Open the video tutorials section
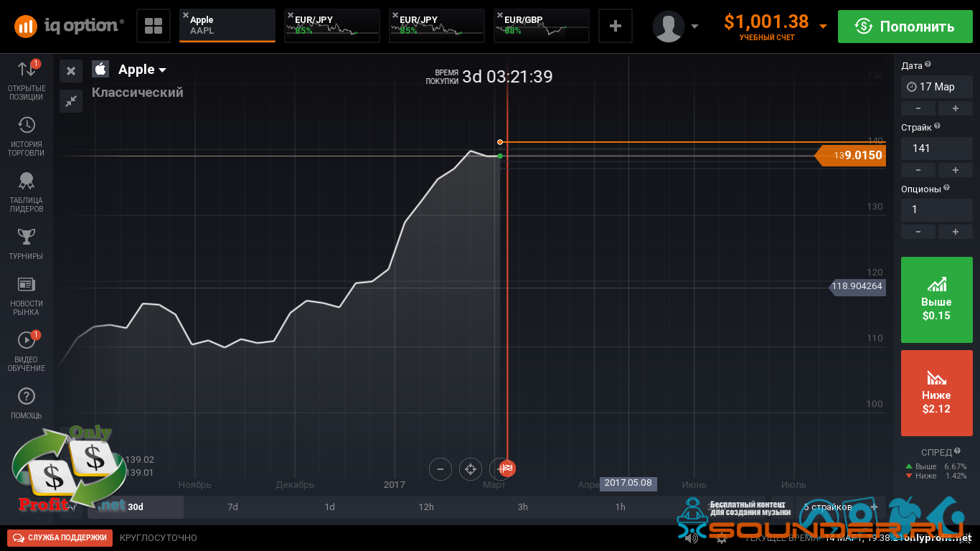 (27, 352)
